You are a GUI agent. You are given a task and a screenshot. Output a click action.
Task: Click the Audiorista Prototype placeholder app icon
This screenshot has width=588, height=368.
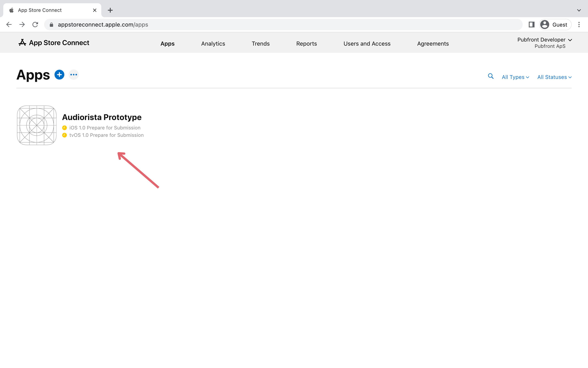click(x=37, y=125)
